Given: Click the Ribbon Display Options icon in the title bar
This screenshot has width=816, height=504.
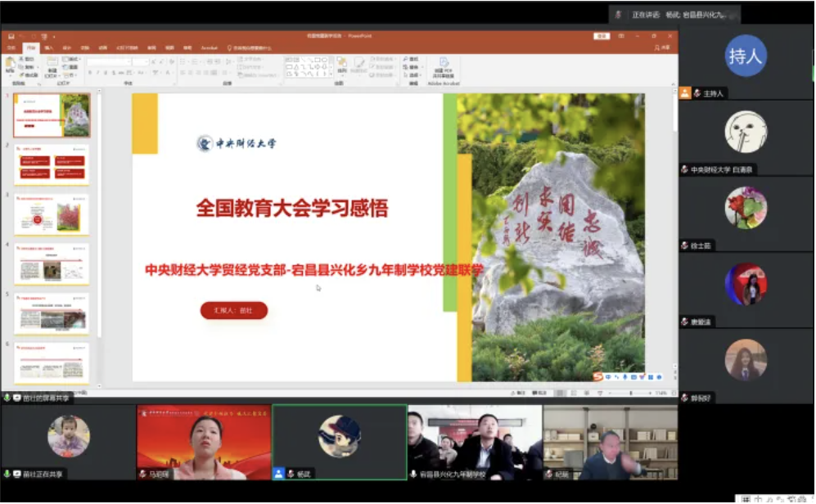Looking at the screenshot, I should [621, 36].
